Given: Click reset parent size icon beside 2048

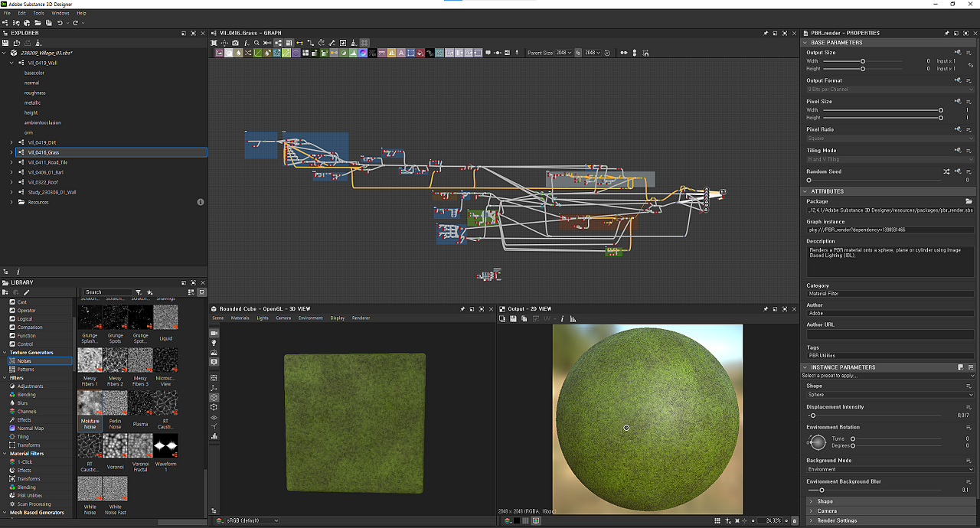Looking at the screenshot, I should point(607,53).
